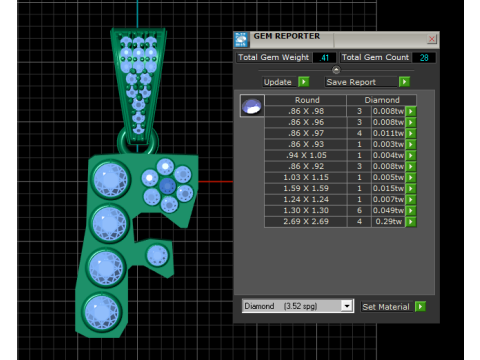Click the Set Material button label
Screen dimensions: 480x360
coord(386,307)
